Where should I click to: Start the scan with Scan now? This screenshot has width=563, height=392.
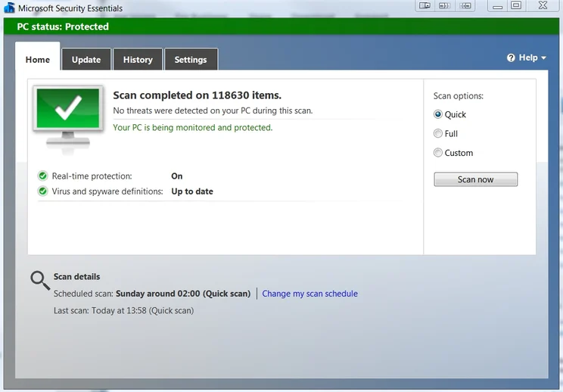coord(475,179)
